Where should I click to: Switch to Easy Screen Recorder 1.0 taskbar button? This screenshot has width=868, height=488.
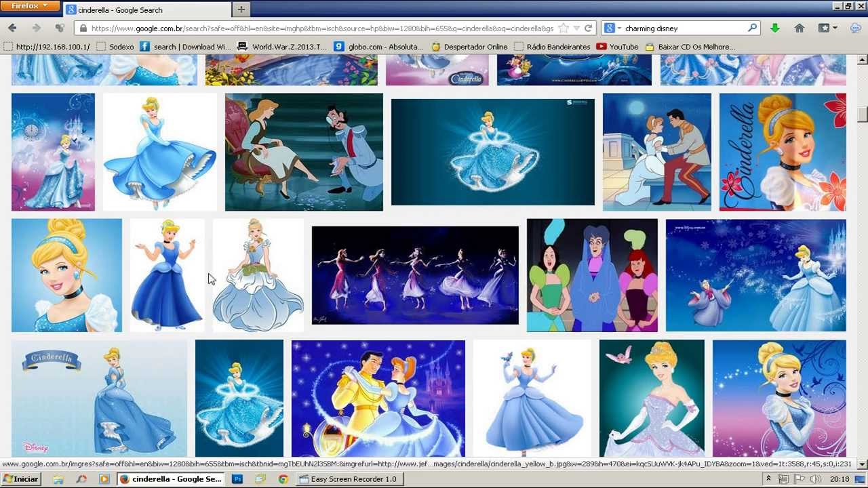pyautogui.click(x=349, y=479)
